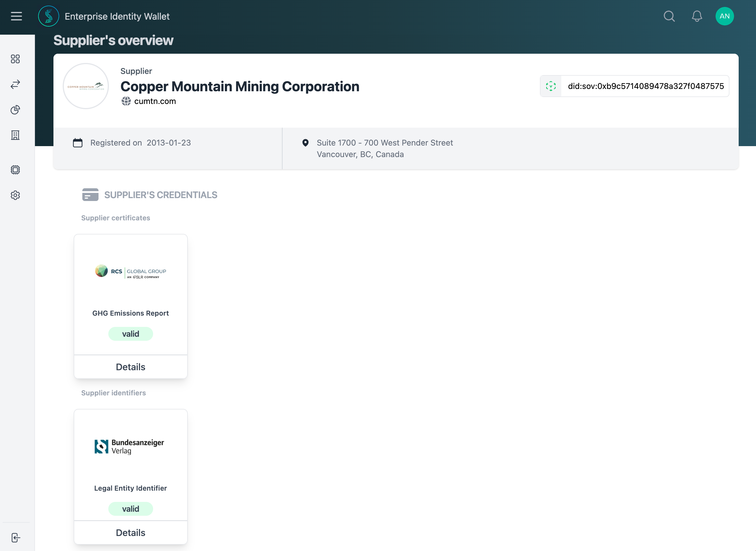Click the Enterprise Identity Wallet logo

pyautogui.click(x=49, y=16)
